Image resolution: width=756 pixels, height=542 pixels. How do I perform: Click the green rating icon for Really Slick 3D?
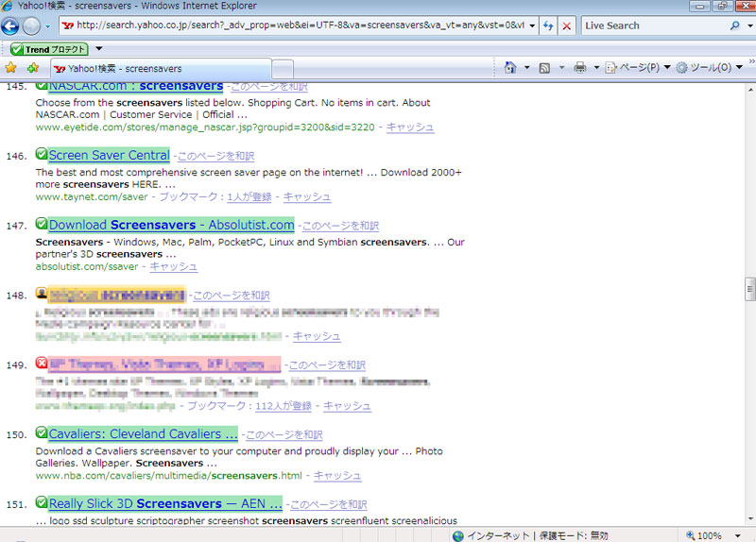42,502
